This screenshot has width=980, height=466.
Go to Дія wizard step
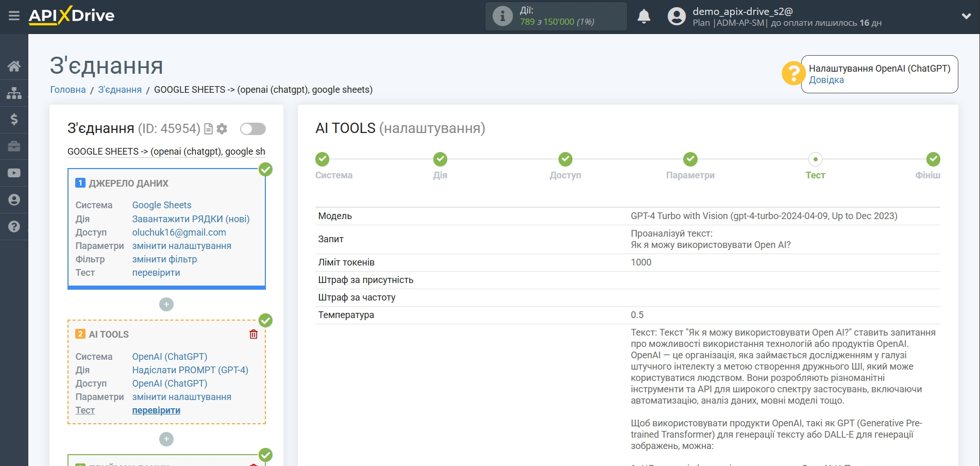[x=440, y=159]
